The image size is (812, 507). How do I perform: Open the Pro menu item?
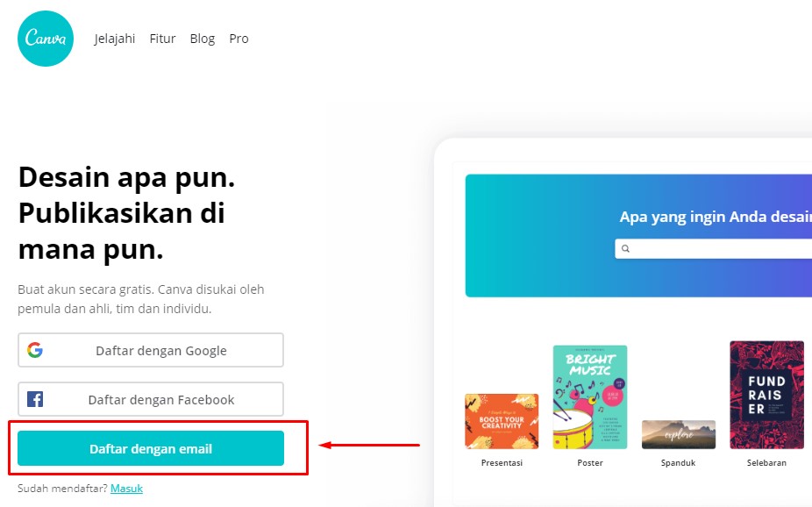239,39
